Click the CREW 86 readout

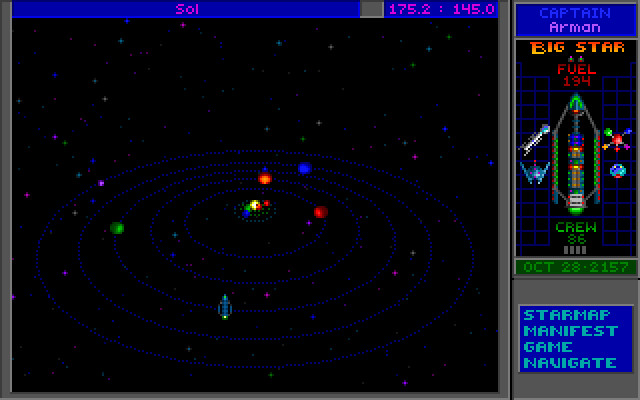point(576,233)
